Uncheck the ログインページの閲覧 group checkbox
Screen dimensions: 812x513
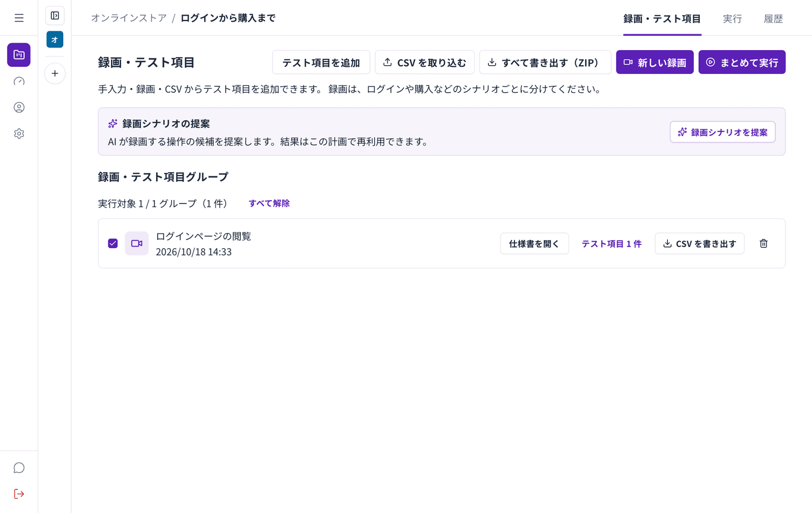(x=113, y=243)
